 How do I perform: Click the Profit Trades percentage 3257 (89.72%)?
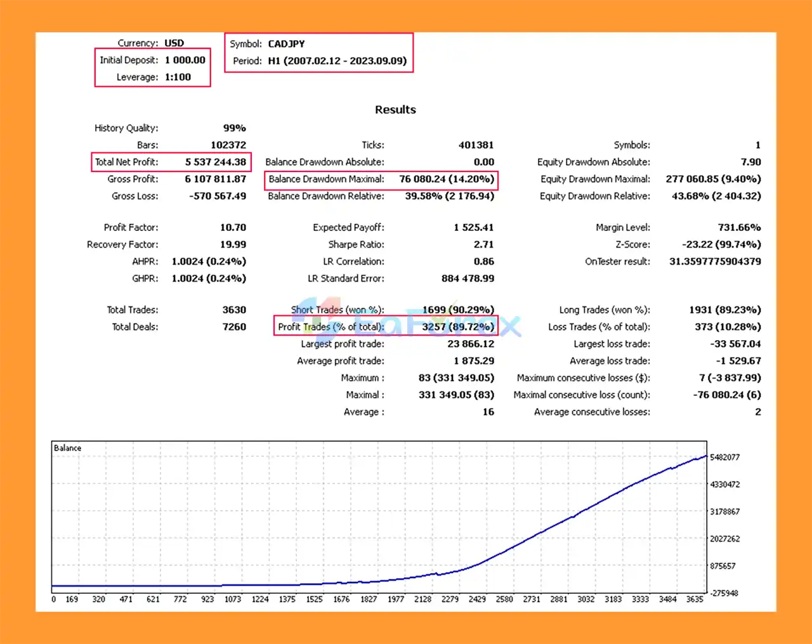[x=457, y=327]
